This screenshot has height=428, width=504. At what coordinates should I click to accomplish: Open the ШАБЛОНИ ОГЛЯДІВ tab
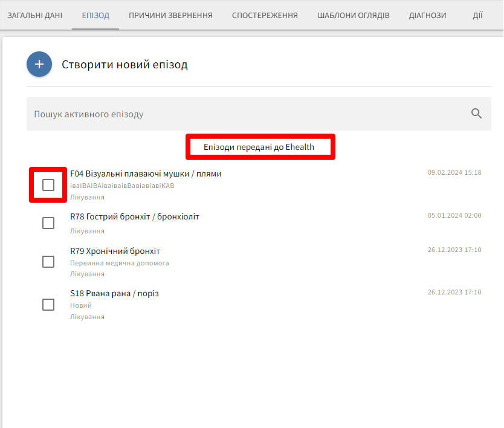point(354,15)
